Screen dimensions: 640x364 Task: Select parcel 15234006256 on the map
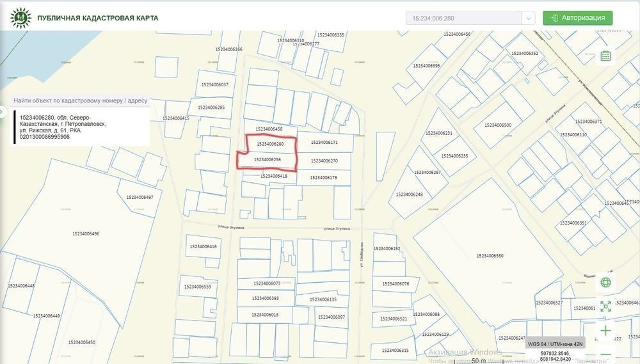click(268, 159)
